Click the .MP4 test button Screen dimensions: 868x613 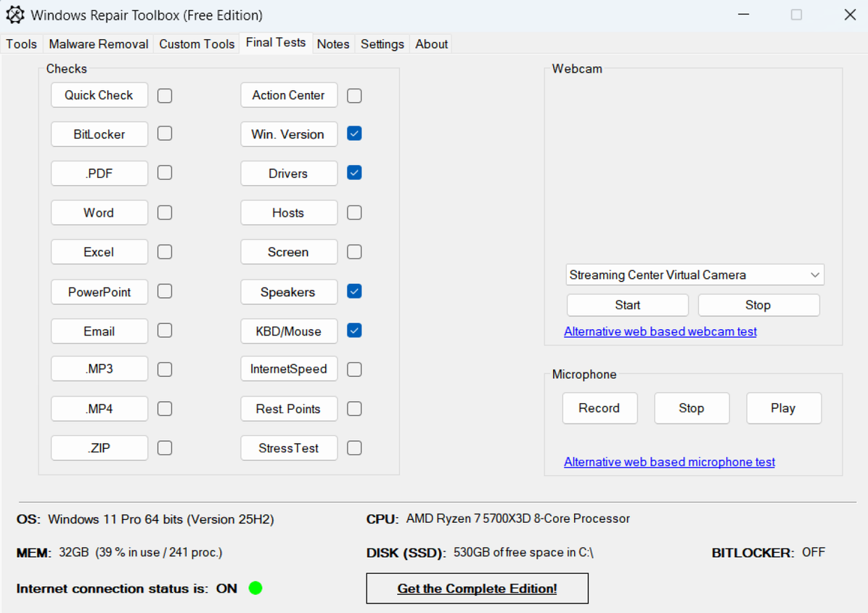click(x=99, y=409)
